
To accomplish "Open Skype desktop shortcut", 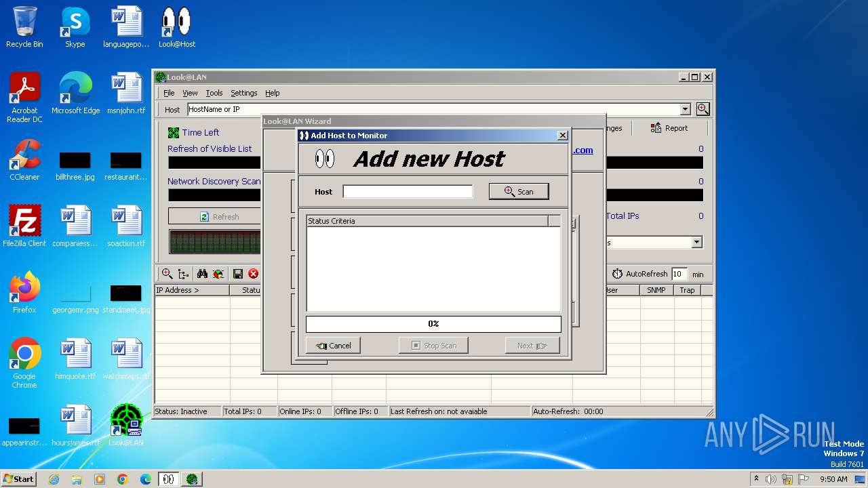I will pos(75,27).
